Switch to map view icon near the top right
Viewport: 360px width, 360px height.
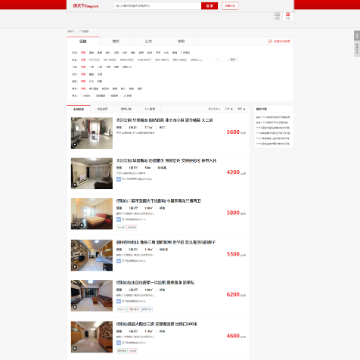pyautogui.click(x=277, y=16)
